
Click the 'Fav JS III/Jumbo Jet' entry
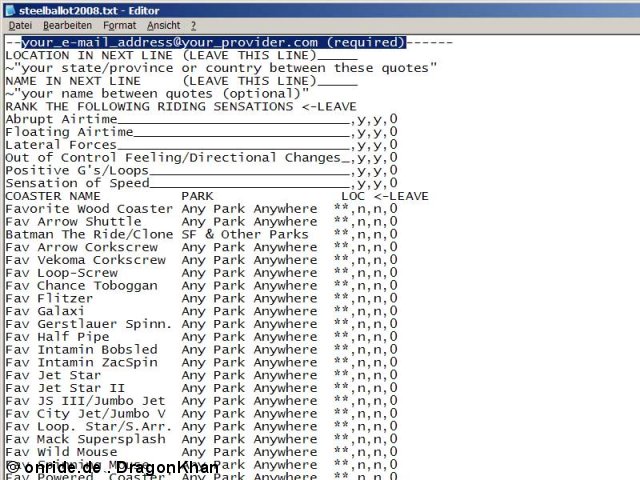(85, 401)
